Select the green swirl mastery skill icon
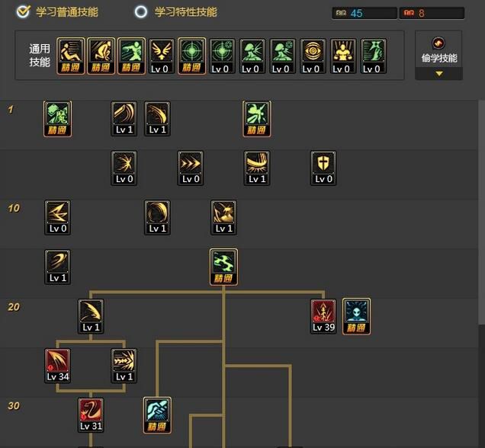 click(x=223, y=267)
